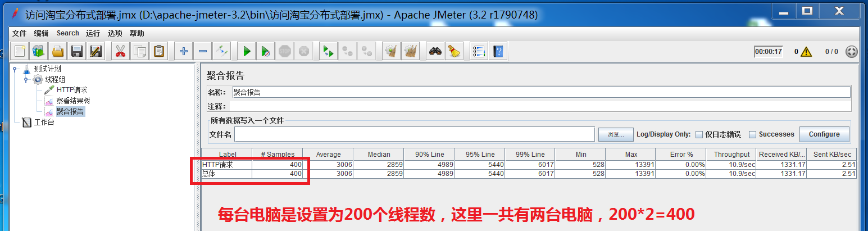
Task: Click the HTTP请求 row label cell
Action: coord(227,165)
